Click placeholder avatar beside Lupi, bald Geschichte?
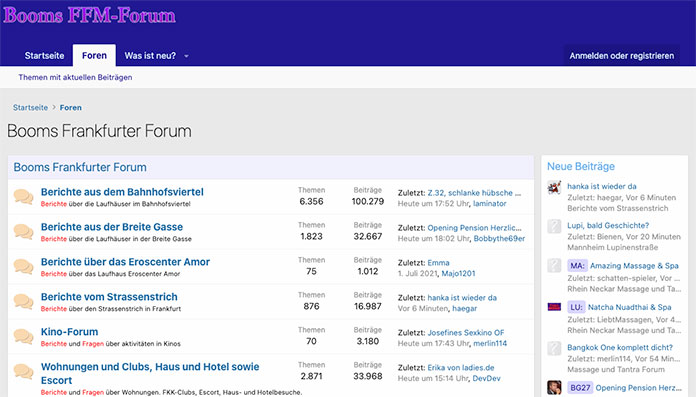 [554, 226]
